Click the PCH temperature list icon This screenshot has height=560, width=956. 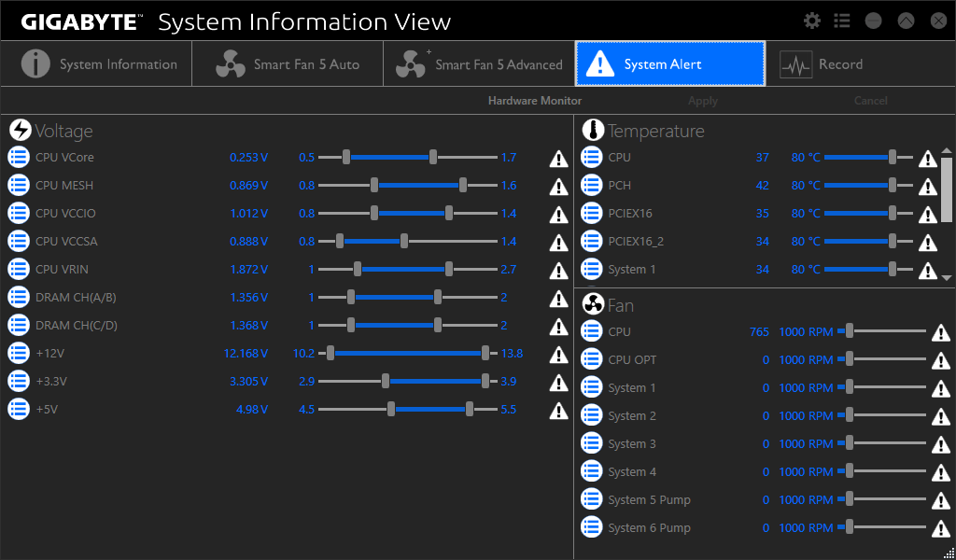(591, 185)
